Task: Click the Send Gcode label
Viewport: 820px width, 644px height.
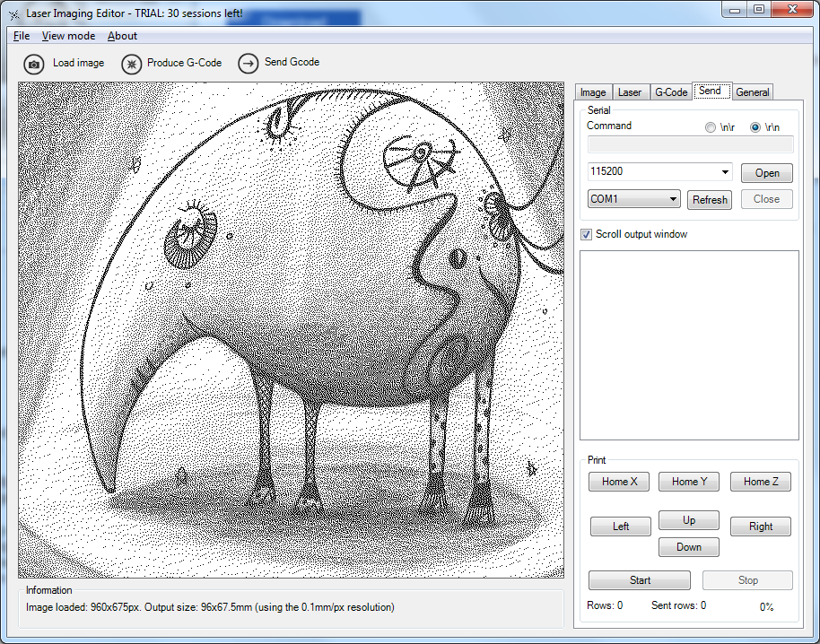Action: tap(292, 62)
